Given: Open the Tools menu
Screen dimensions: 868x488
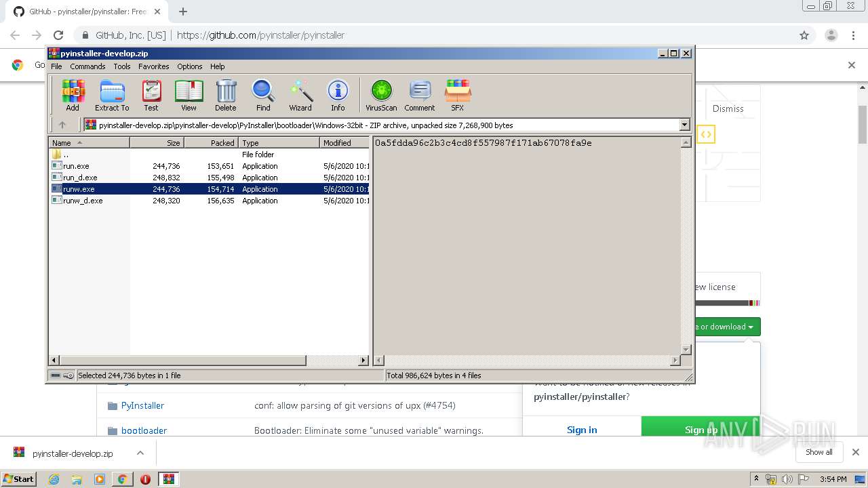Looking at the screenshot, I should [x=122, y=66].
